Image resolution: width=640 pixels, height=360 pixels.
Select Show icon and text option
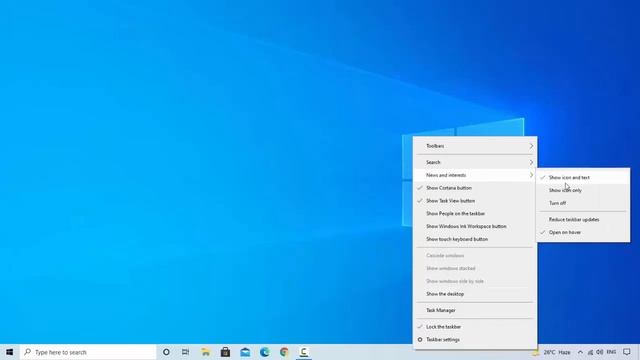583,178
